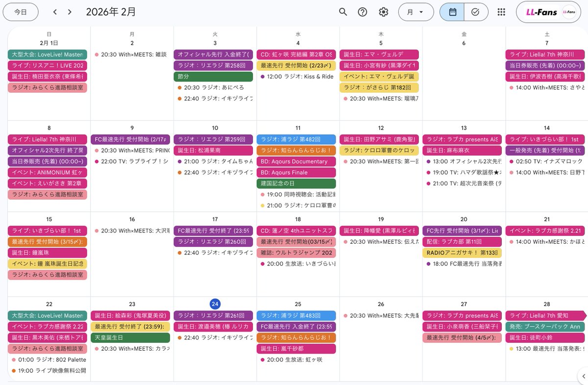The height and width of the screenshot is (385, 588).
Task: Open CD: 蓮ノ空 4thユニット event
Action: coord(296,231)
